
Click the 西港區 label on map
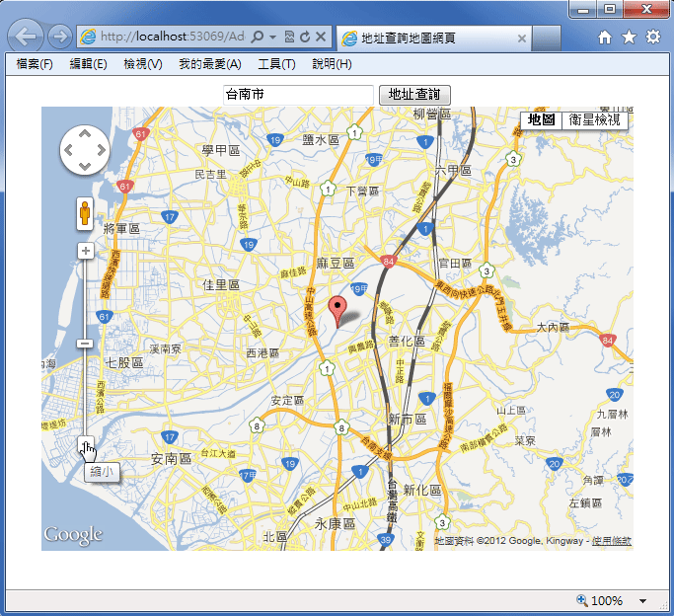point(262,353)
